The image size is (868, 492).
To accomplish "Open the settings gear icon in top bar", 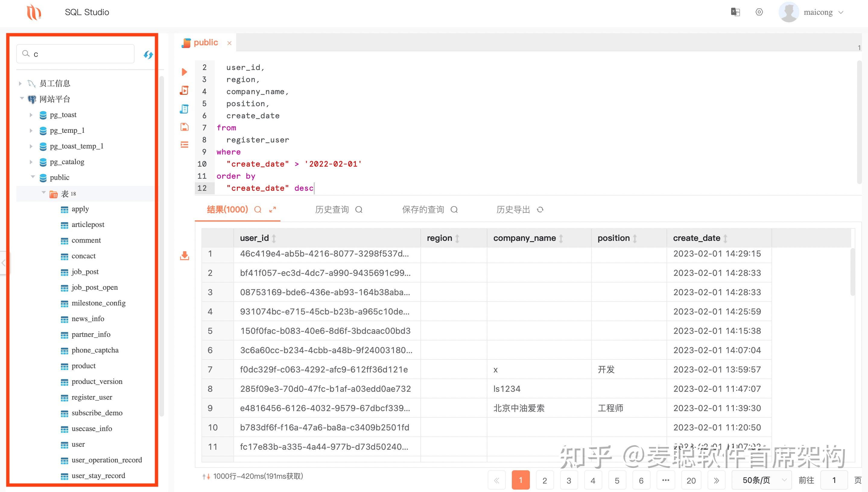I will tap(759, 12).
